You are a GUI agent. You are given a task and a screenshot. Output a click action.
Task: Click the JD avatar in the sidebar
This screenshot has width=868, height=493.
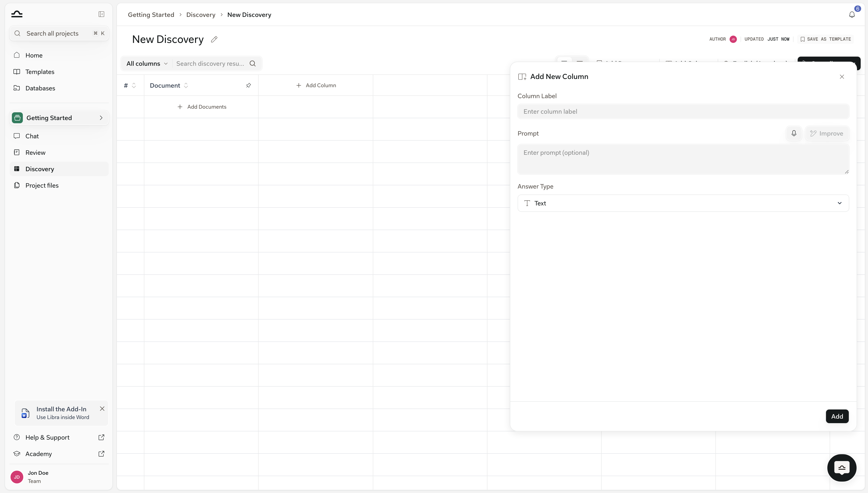tap(17, 477)
